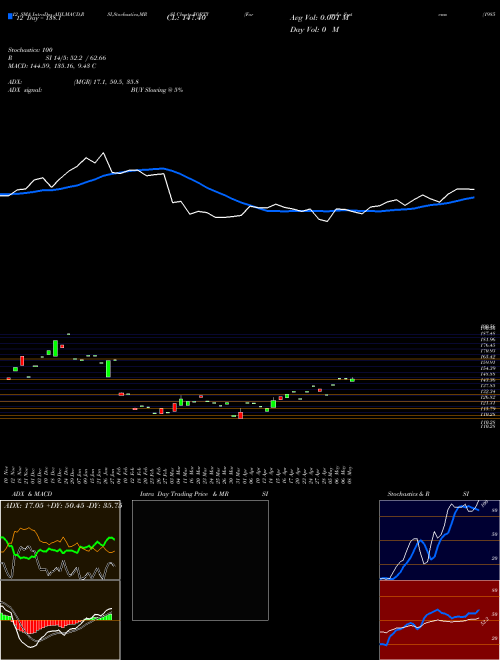Click the tall green candle that gaps down
The height and width of the screenshot is (660, 500).
(x=108, y=369)
